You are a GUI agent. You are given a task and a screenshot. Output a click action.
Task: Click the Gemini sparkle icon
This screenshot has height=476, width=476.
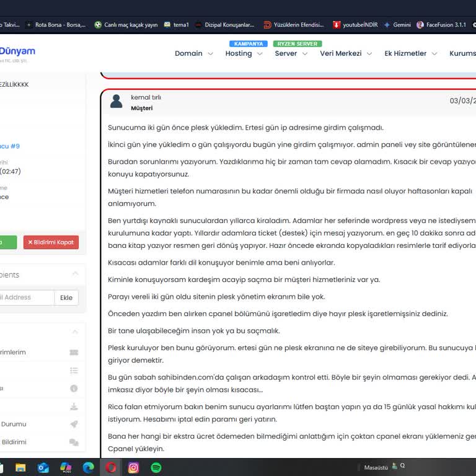coord(387,25)
